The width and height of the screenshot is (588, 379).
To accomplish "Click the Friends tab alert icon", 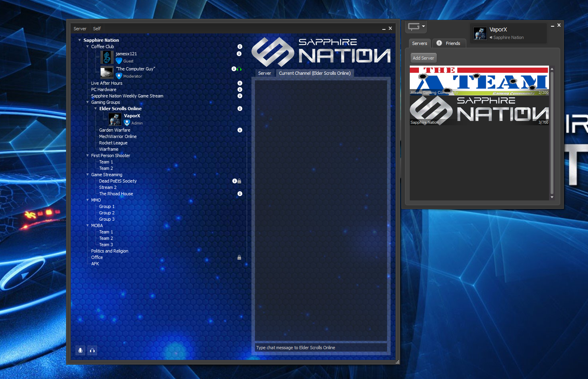I will pos(439,43).
